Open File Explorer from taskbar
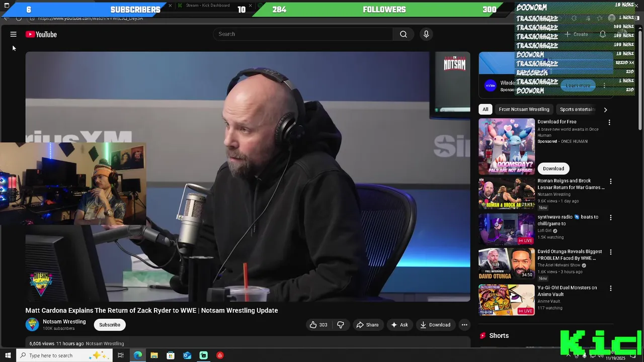 pos(154,355)
